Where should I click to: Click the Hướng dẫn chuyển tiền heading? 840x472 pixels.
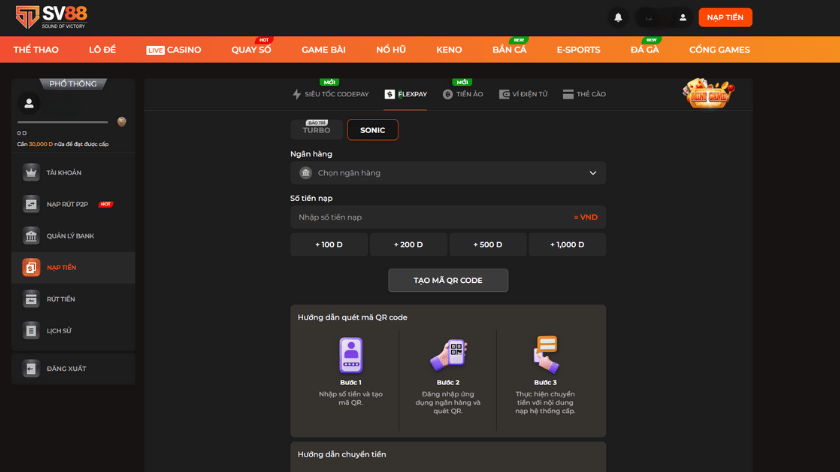click(342, 454)
